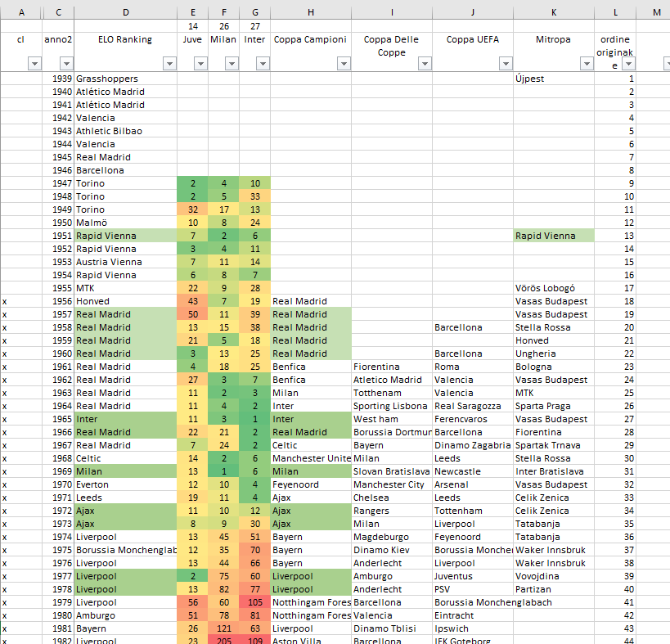The width and height of the screenshot is (670, 644).
Task: Select the Stella Rossa cell for 1958
Action: pos(554,327)
